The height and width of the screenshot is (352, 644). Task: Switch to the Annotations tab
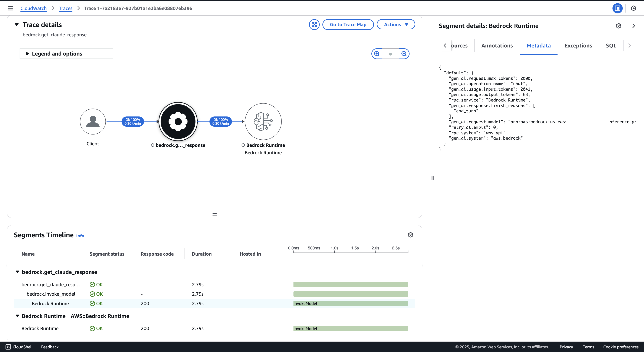click(x=497, y=46)
